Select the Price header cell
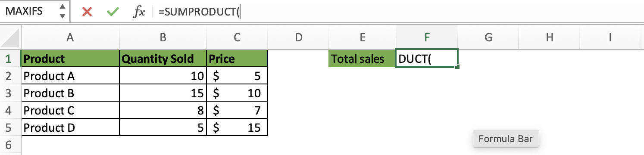The width and height of the screenshot is (644, 155). [237, 59]
